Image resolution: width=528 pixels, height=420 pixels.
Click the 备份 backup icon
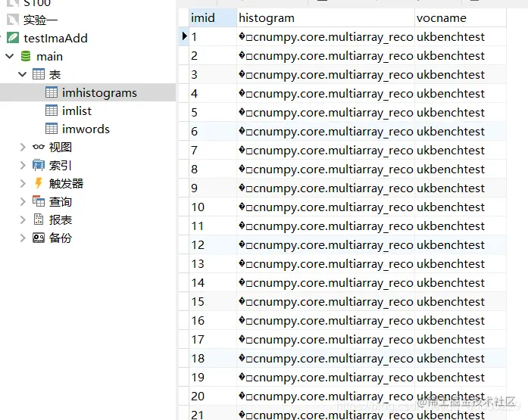point(39,238)
